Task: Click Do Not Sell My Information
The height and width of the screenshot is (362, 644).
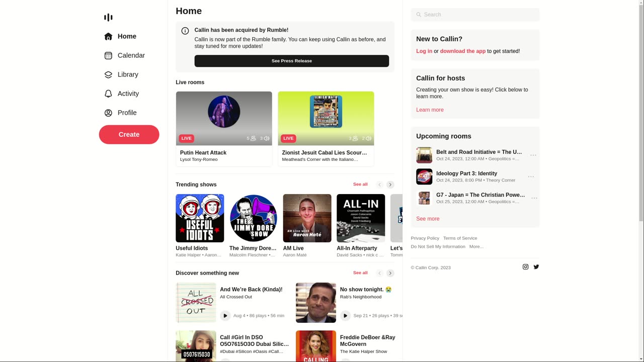Action: click(x=438, y=247)
